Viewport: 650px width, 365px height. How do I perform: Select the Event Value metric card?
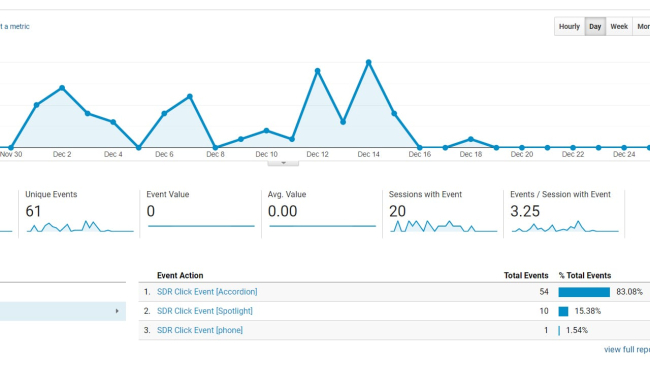click(201, 214)
